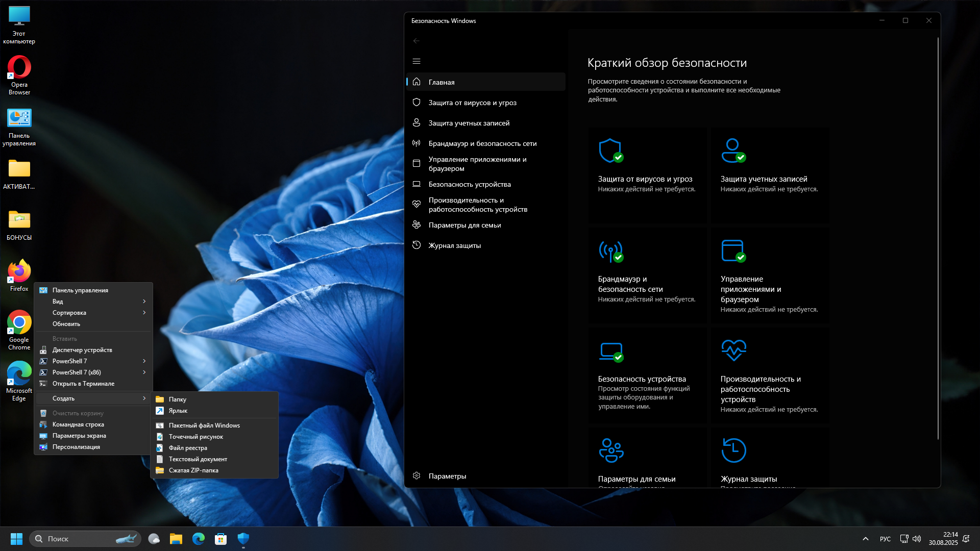Open App and browser control window tile icon
The height and width of the screenshot is (551, 980).
(x=733, y=251)
